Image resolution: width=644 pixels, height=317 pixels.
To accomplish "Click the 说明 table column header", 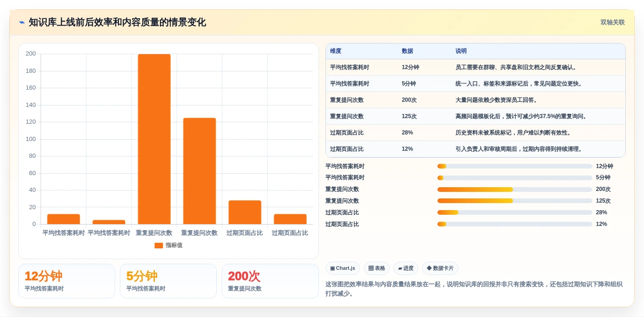I will (x=461, y=51).
